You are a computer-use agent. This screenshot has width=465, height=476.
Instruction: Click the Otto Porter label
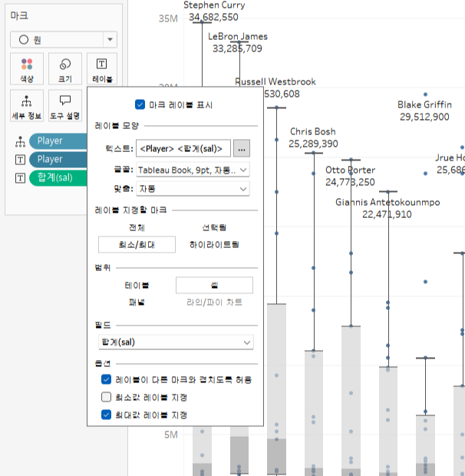click(350, 170)
